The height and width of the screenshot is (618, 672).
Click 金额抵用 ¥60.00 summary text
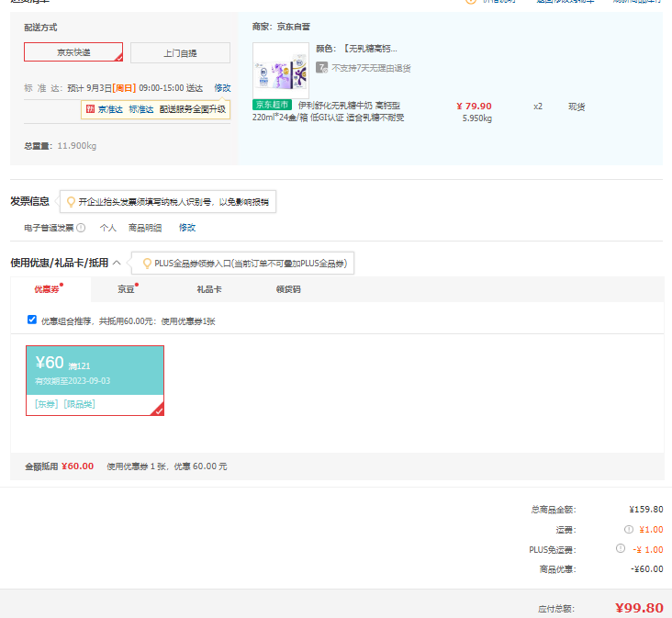(59, 466)
